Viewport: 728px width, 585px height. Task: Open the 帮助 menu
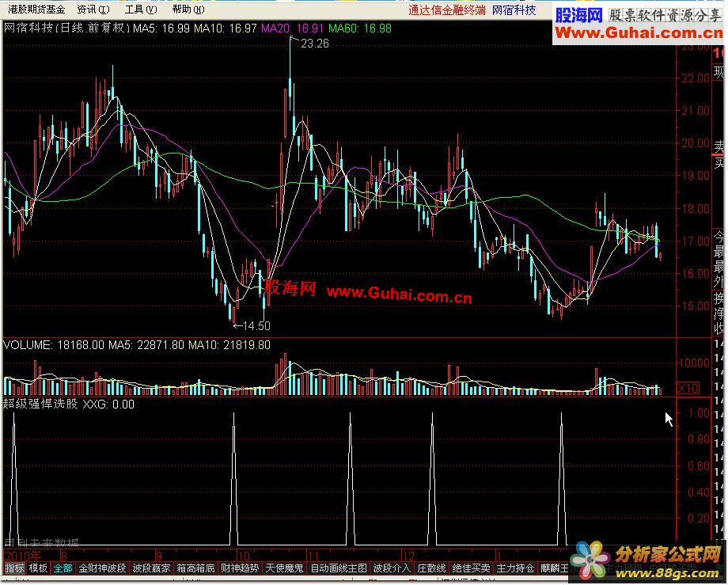click(188, 9)
